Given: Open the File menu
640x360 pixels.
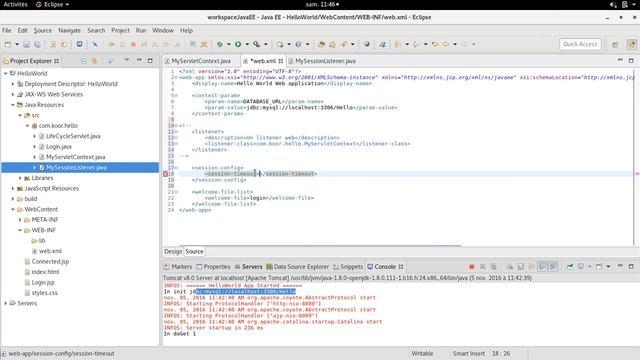Looking at the screenshot, I should tap(7, 31).
